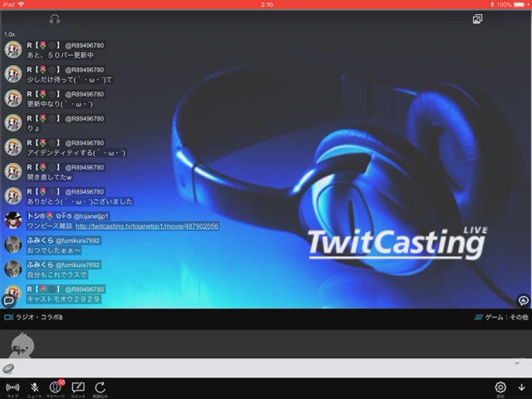The image size is (532, 399).
Task: Tap the video camera icon beside title
Action: (x=8, y=318)
